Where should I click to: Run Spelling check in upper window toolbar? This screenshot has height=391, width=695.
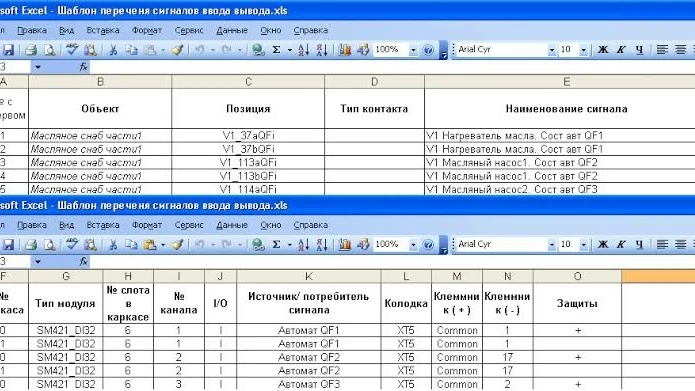(x=72, y=50)
